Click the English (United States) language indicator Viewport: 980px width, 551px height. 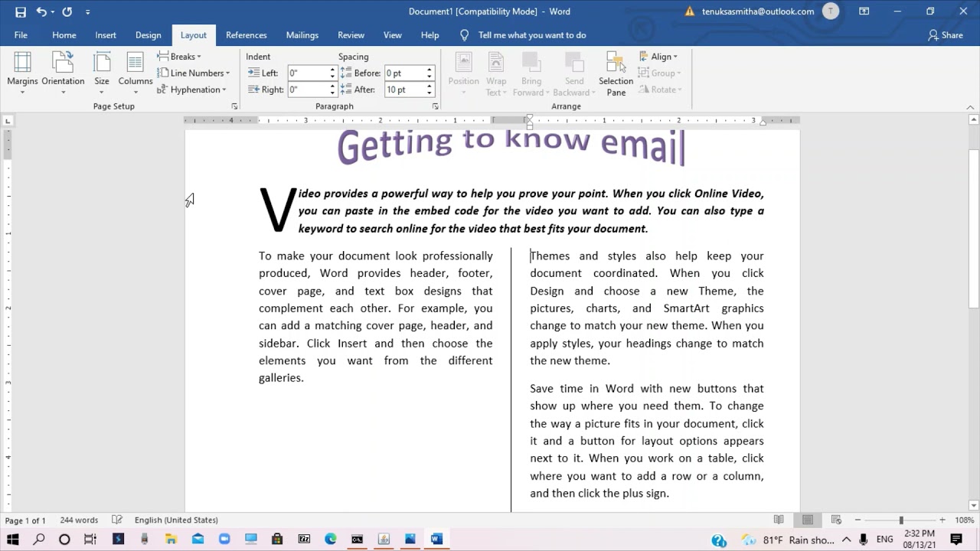[176, 520]
